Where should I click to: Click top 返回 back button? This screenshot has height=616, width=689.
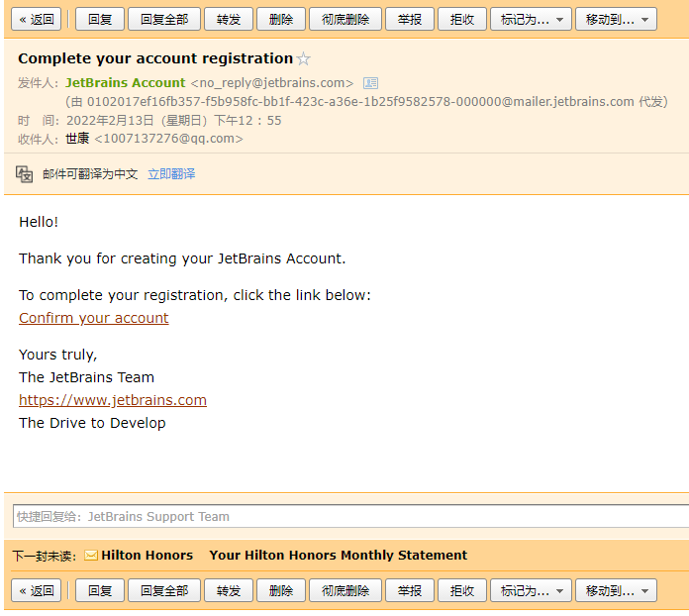coord(36,20)
